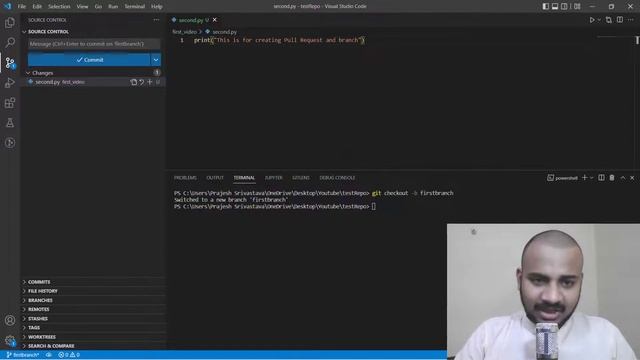Open run button dropdown arrow
Viewport: 640px width, 360px height.
(x=599, y=20)
